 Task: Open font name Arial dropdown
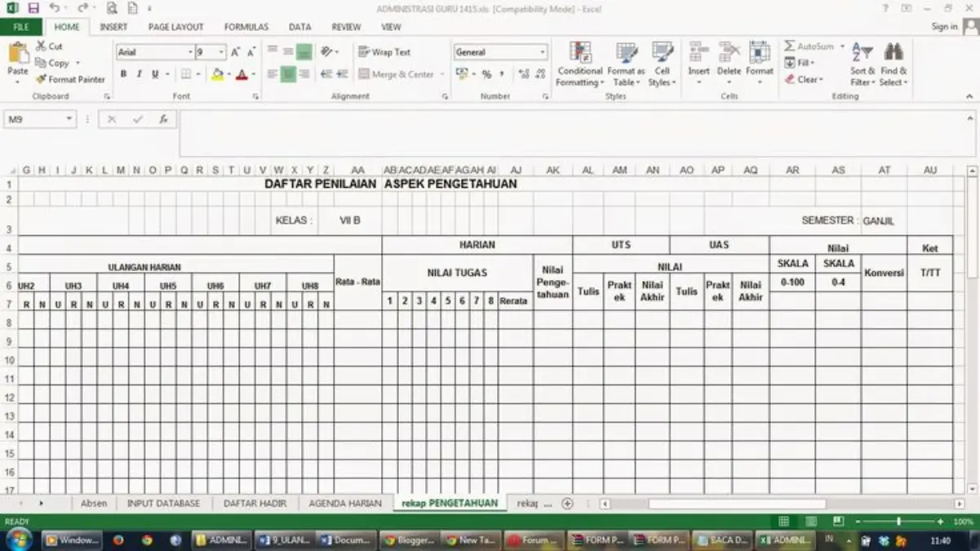click(190, 52)
